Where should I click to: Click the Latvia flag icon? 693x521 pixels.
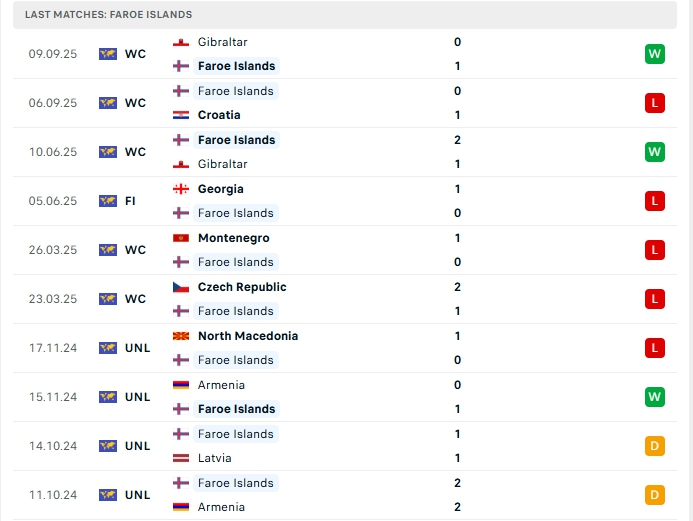tap(181, 458)
